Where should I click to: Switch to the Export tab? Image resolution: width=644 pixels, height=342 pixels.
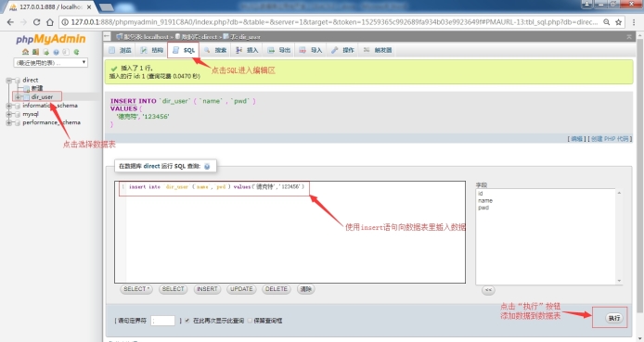pos(279,50)
